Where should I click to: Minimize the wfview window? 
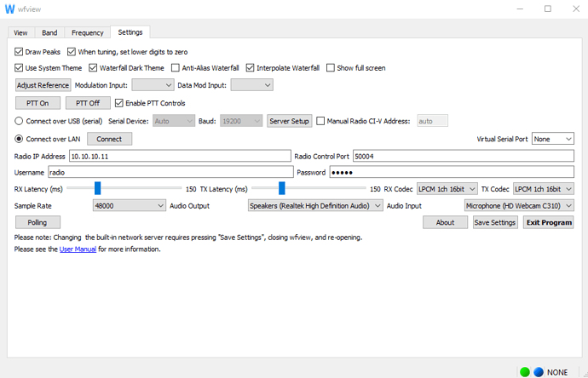(520, 9)
